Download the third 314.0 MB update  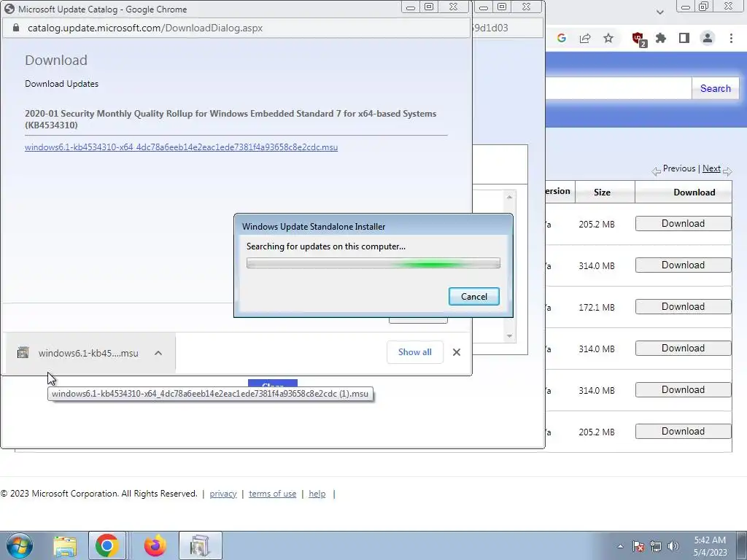click(683, 389)
